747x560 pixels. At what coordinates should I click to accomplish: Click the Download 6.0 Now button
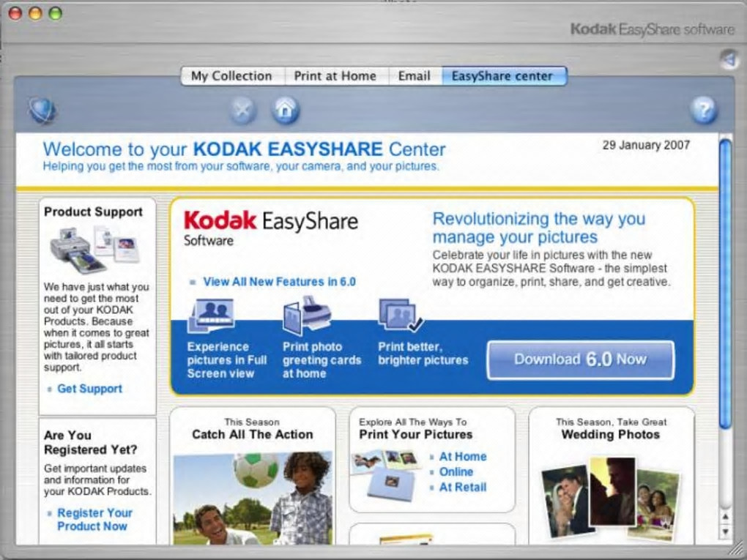(581, 360)
